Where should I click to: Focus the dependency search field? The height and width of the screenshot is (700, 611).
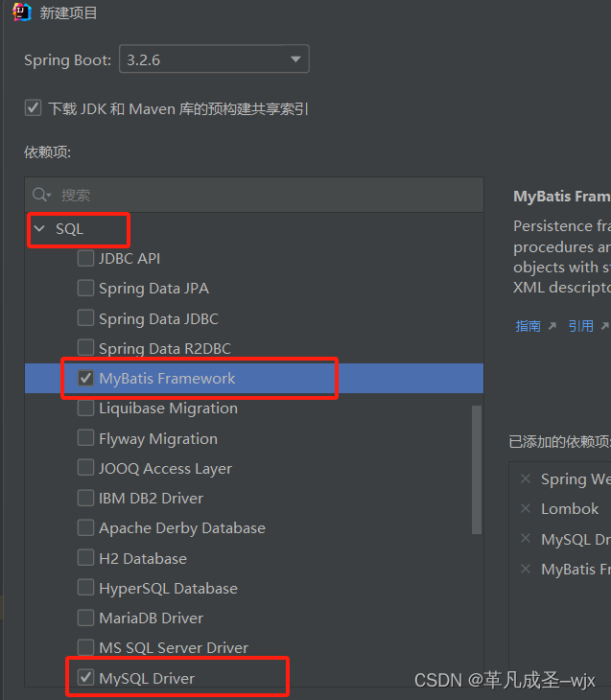(254, 195)
